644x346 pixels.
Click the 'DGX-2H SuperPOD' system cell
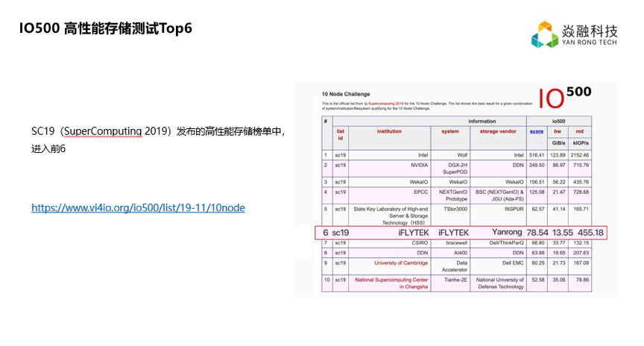(455, 169)
